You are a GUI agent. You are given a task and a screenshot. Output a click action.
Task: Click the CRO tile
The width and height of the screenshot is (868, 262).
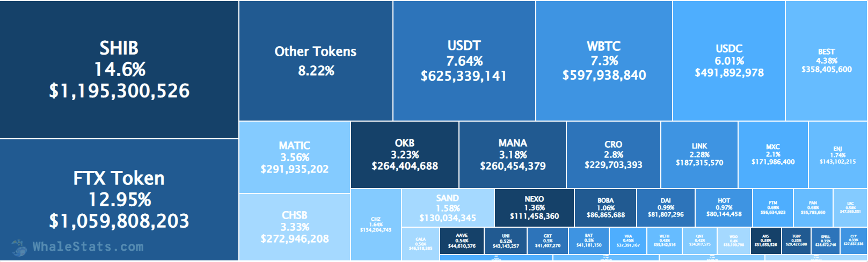click(x=613, y=154)
